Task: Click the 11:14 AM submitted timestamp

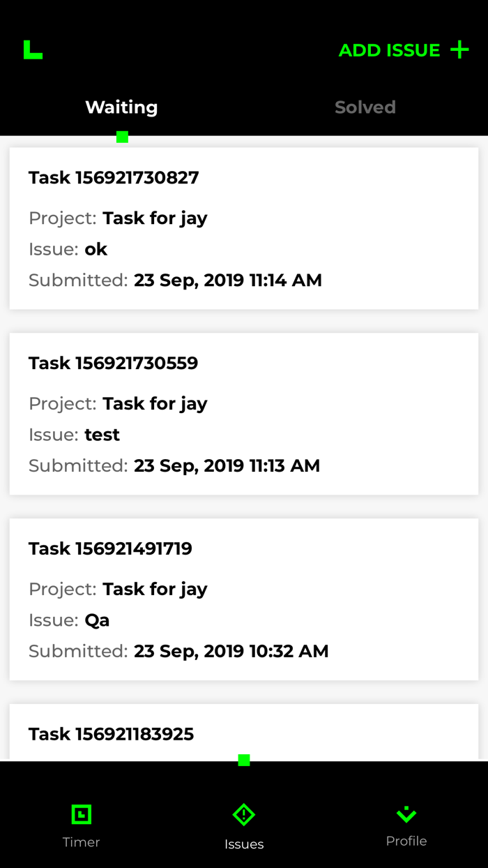Action: click(228, 280)
